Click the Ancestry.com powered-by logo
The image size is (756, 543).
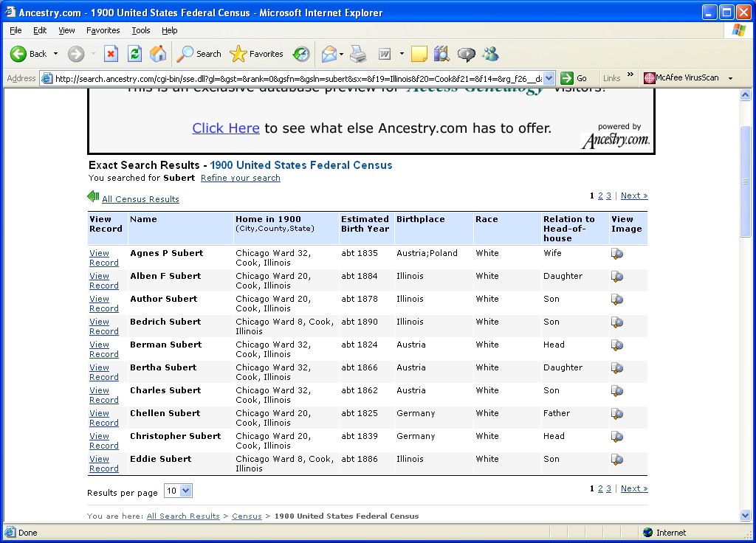(x=616, y=140)
